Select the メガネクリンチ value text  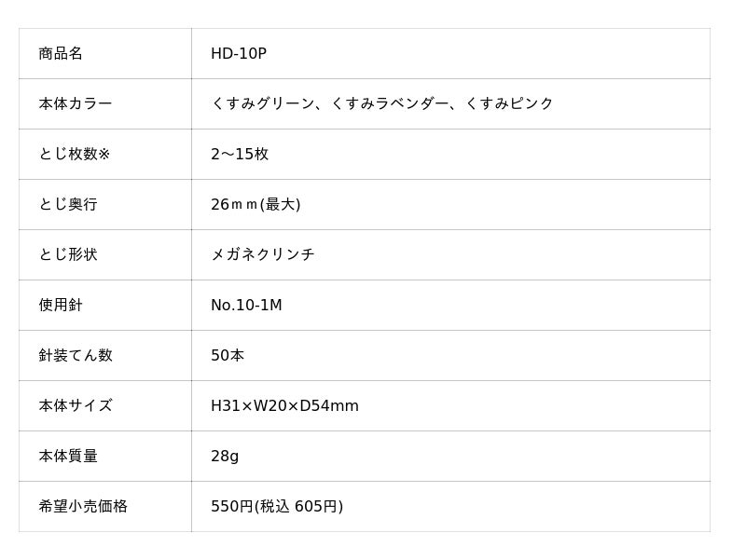click(x=263, y=255)
